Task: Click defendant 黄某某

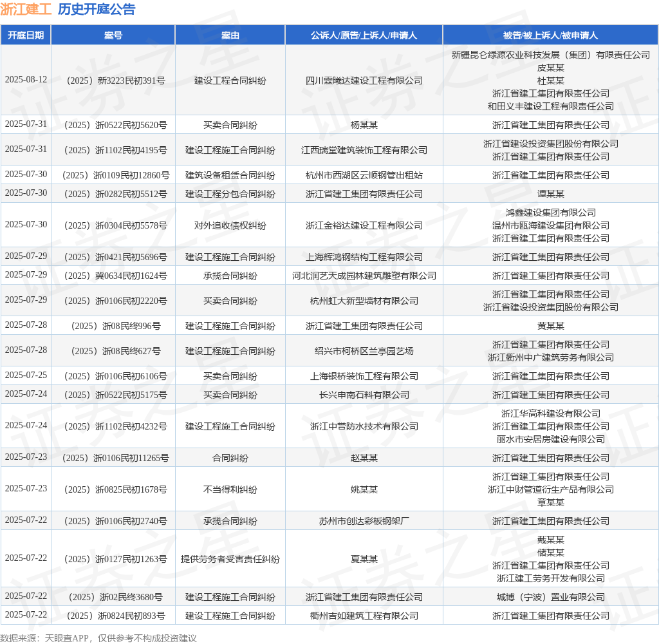Action: pos(551,326)
